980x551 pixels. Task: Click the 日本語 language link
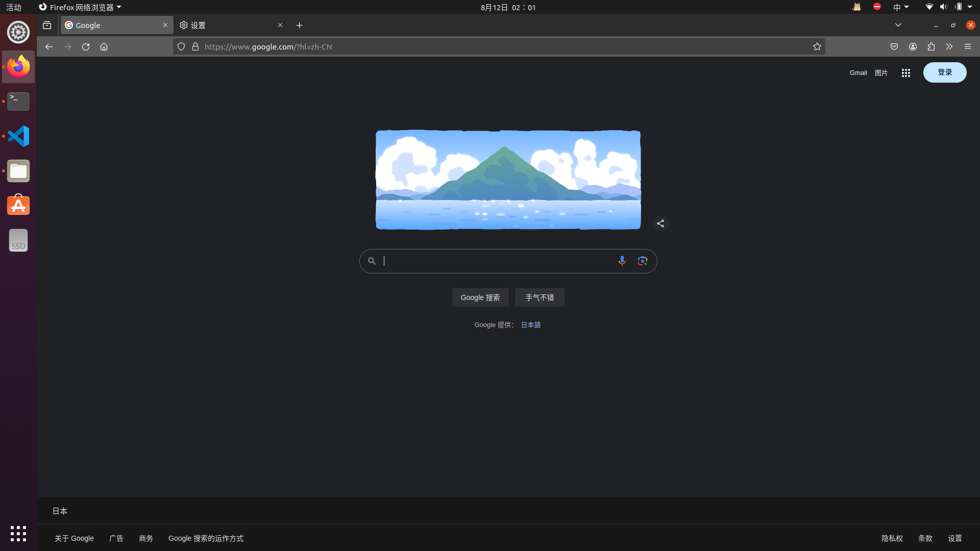[530, 325]
